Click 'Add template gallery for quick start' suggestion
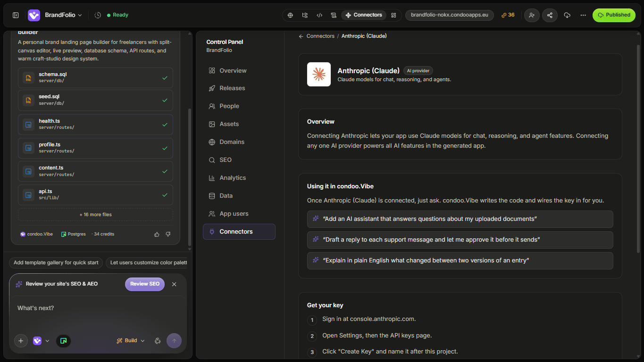 click(56, 263)
